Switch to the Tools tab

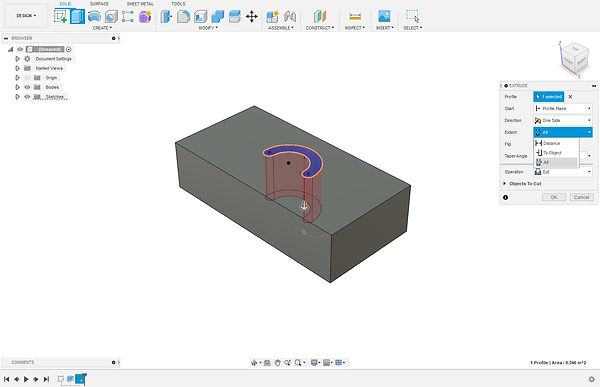coord(178,4)
